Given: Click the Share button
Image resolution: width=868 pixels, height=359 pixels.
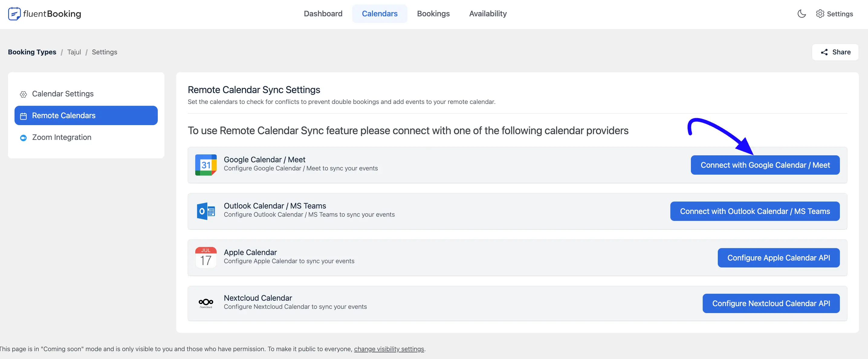Looking at the screenshot, I should coord(835,52).
